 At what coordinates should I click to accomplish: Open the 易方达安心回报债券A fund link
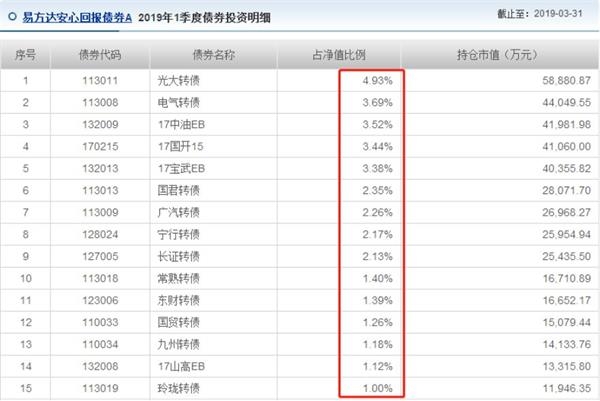(77, 17)
